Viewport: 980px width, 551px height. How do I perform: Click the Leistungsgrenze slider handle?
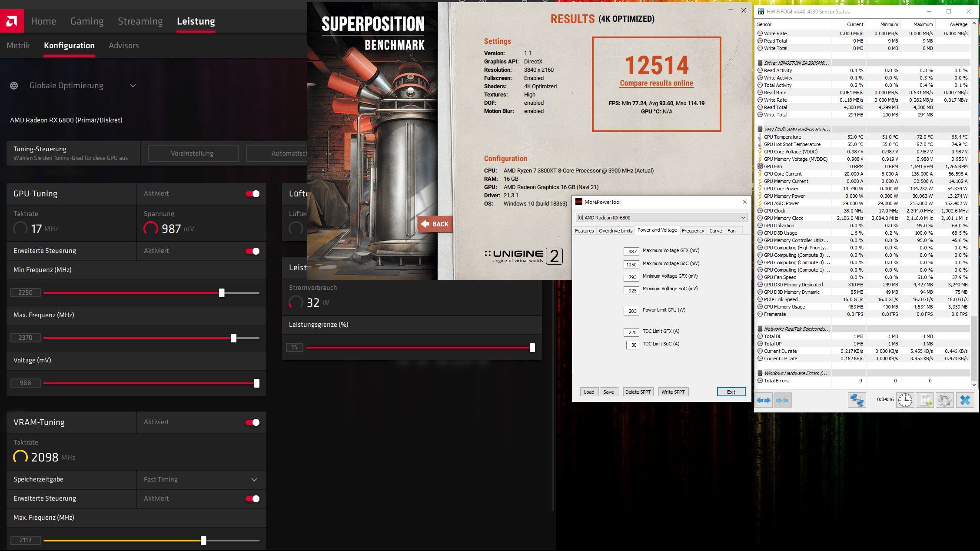point(532,348)
